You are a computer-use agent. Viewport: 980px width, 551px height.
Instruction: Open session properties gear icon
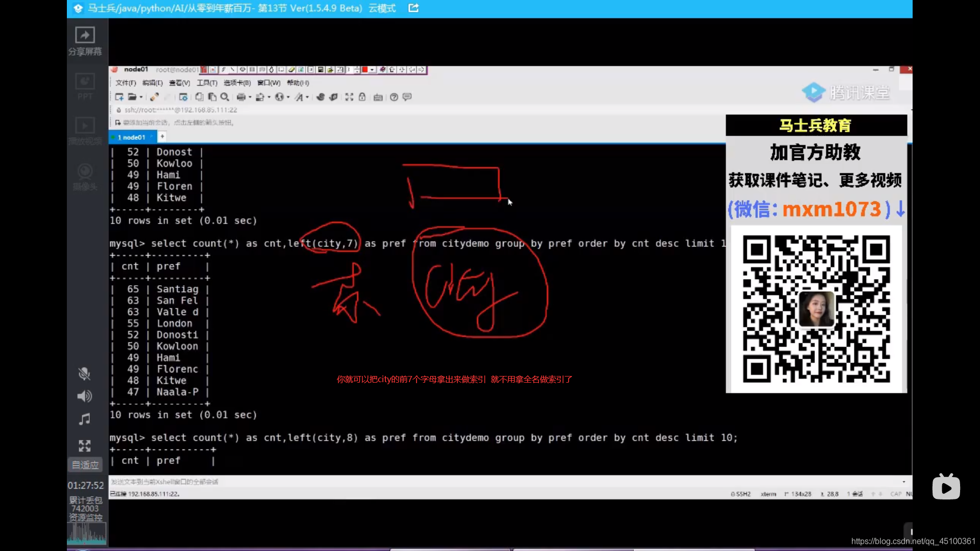(183, 97)
